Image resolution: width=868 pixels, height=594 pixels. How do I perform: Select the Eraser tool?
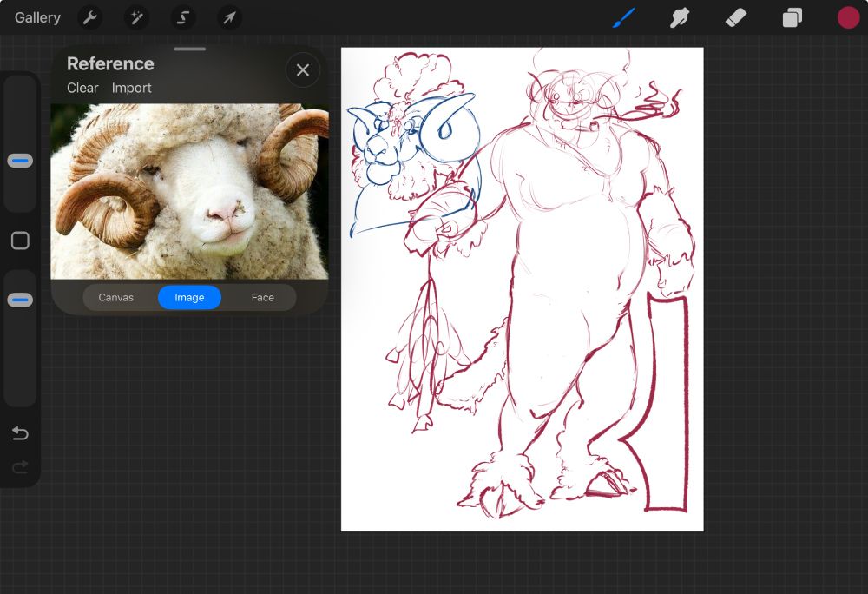click(736, 17)
